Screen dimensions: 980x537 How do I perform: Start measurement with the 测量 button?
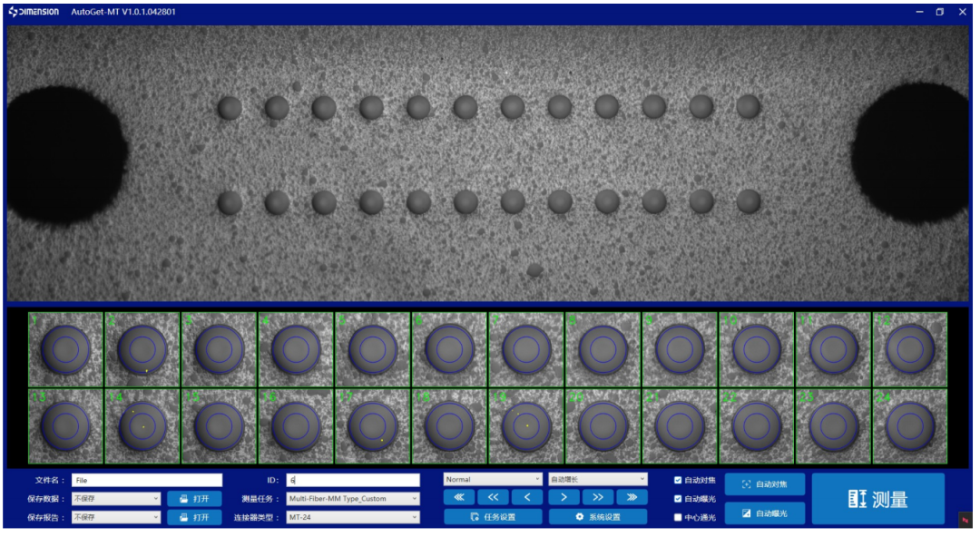click(877, 499)
